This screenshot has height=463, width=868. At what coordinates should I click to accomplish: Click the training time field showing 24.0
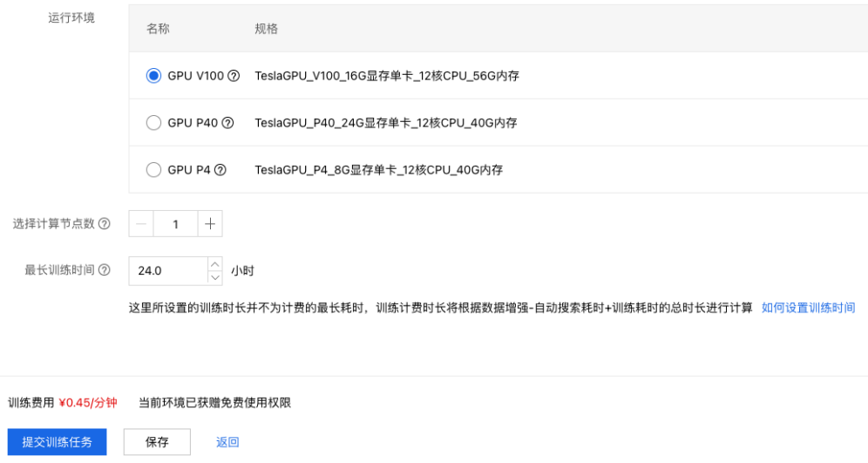tap(168, 271)
